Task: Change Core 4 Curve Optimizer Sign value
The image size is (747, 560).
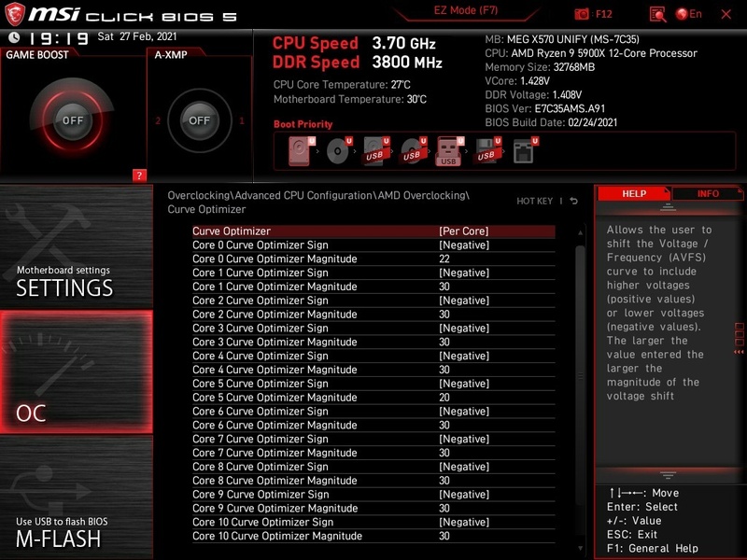Action: point(464,356)
